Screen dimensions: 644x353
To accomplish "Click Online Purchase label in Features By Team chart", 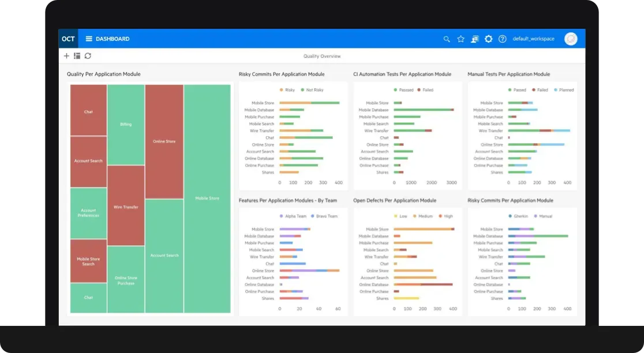I will coord(260,291).
